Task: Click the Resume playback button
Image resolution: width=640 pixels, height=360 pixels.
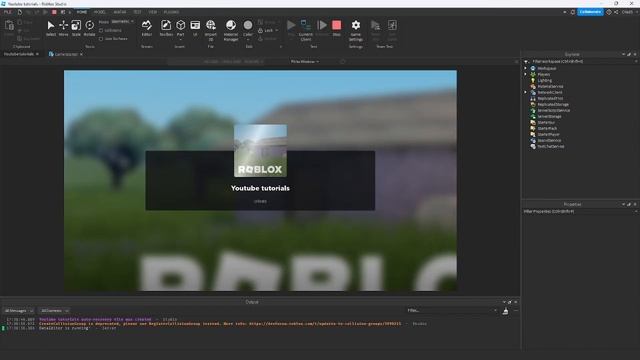Action: [x=322, y=25]
